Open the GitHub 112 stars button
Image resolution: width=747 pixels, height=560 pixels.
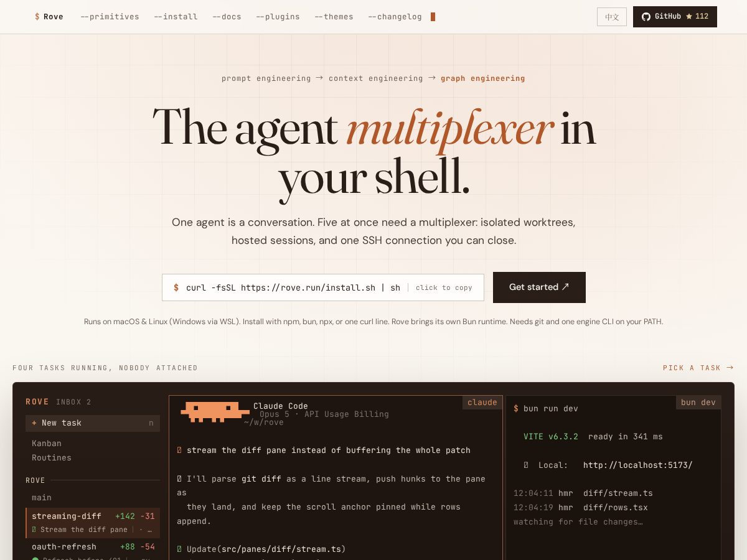[675, 17]
